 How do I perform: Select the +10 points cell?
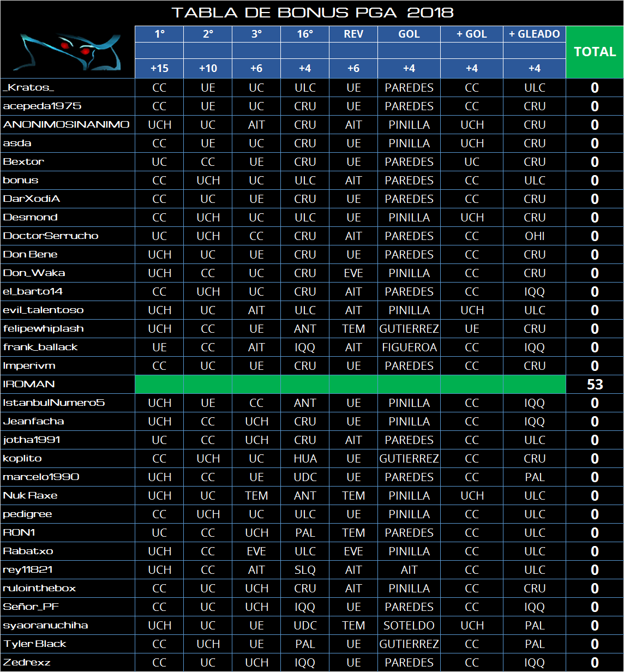[208, 68]
